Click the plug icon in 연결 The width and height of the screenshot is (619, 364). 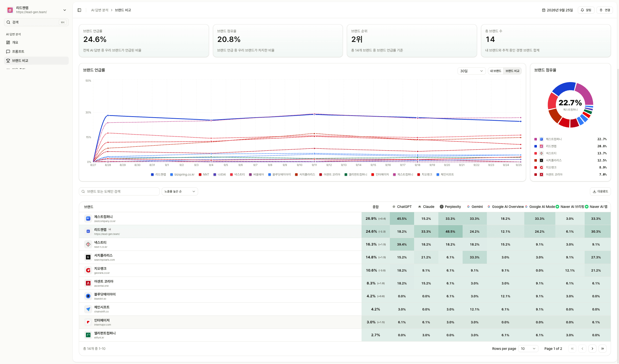pos(601,10)
